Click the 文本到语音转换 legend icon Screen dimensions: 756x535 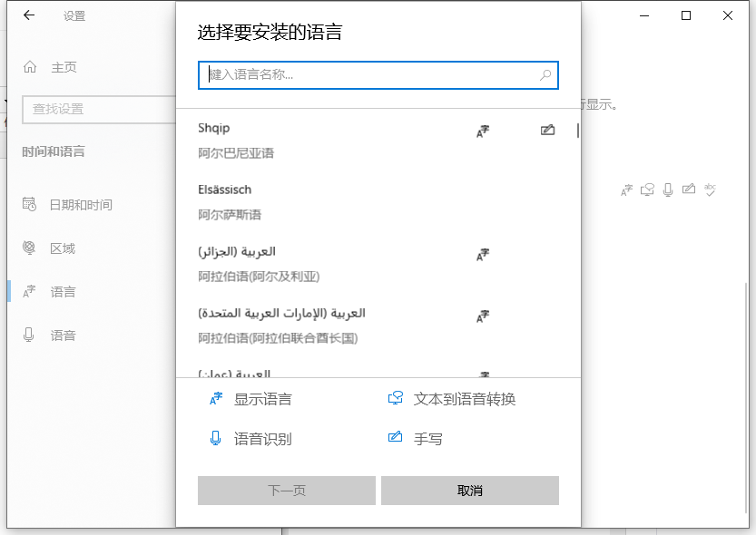click(x=395, y=399)
